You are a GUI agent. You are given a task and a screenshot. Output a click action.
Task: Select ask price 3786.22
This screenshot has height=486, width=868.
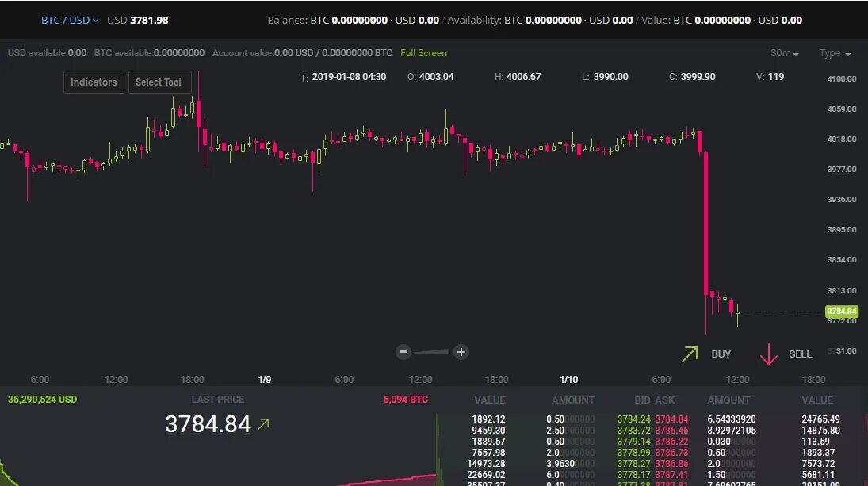[672, 442]
